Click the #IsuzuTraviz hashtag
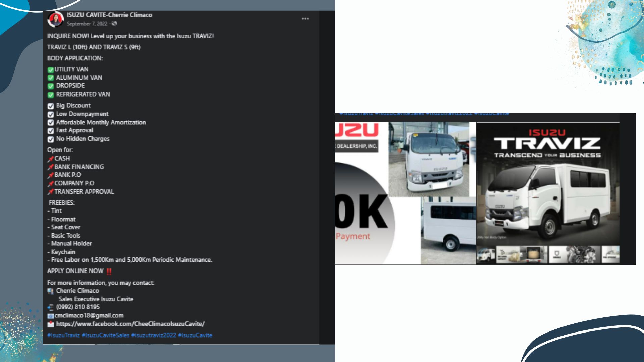This screenshot has width=644, height=362. 63,335
